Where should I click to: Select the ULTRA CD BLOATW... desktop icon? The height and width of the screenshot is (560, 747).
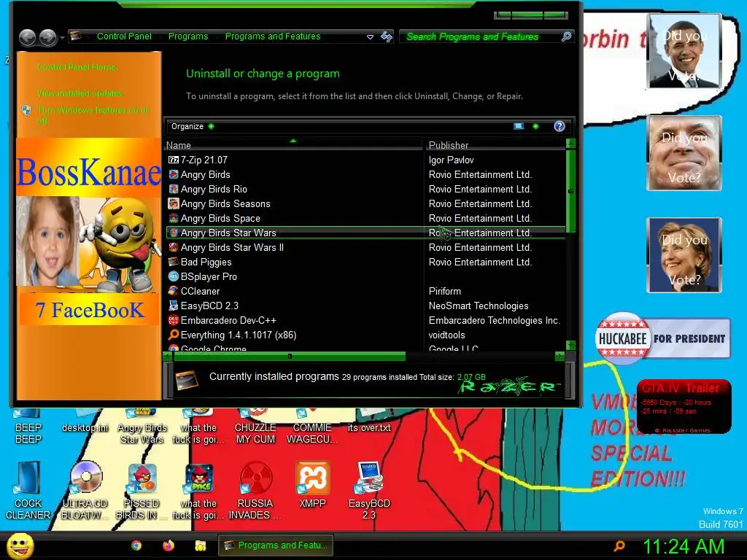click(x=85, y=491)
